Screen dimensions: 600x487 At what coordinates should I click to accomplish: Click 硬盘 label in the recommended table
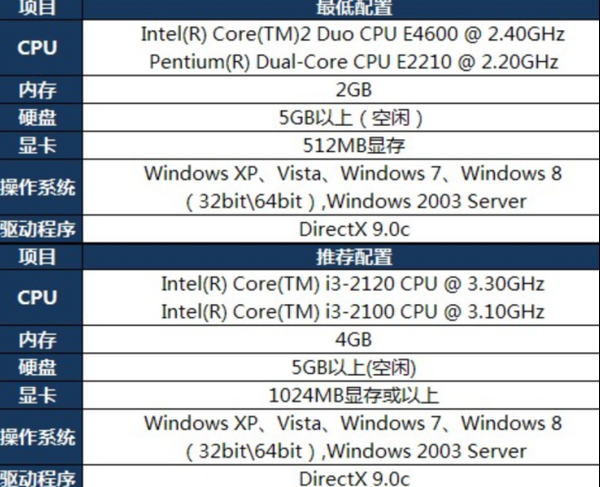(x=37, y=367)
